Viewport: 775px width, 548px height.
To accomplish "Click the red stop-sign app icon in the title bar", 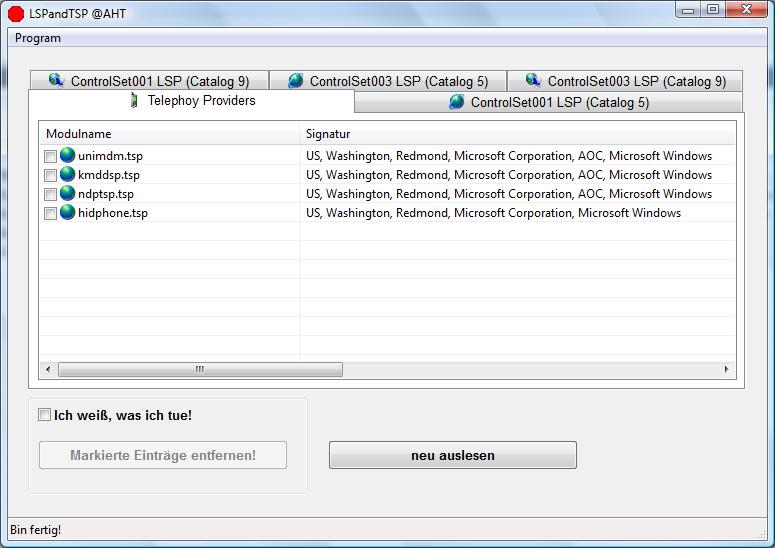I will pos(16,13).
